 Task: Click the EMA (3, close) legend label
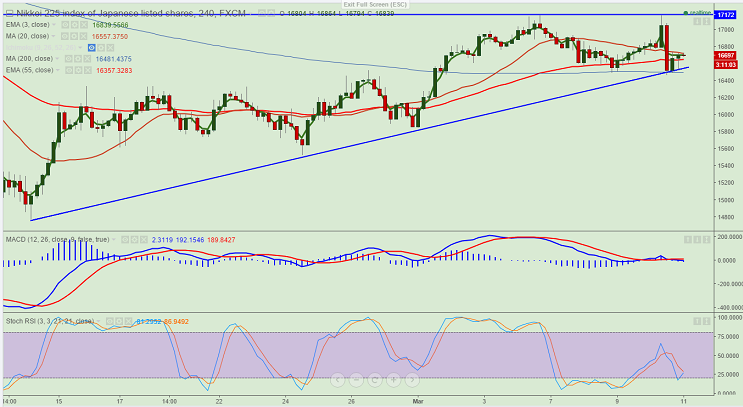point(27,25)
